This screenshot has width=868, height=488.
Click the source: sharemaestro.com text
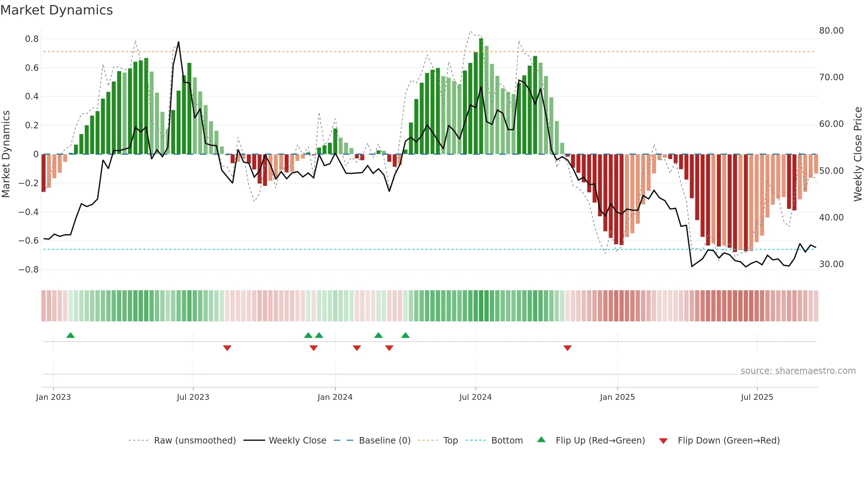pyautogui.click(x=798, y=371)
